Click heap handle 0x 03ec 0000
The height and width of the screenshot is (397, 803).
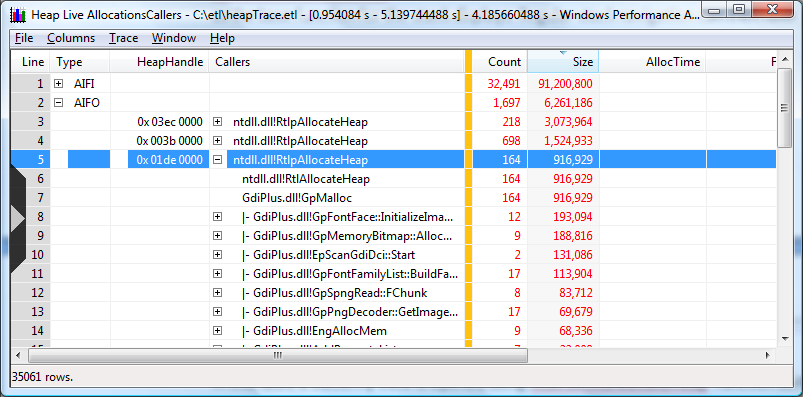click(170, 122)
